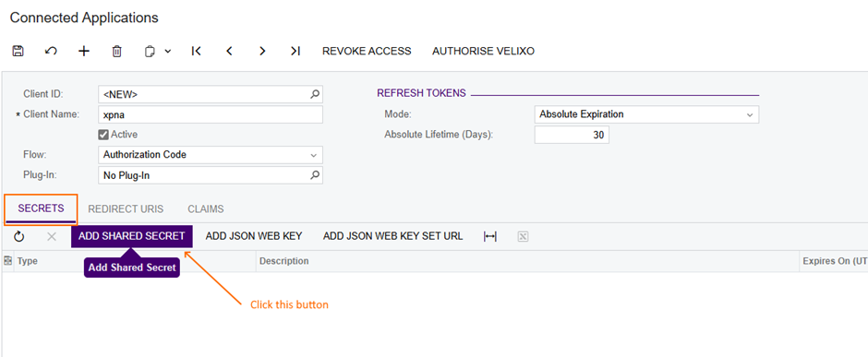
Task: Expand the refresh token Mode dropdown
Action: point(646,114)
